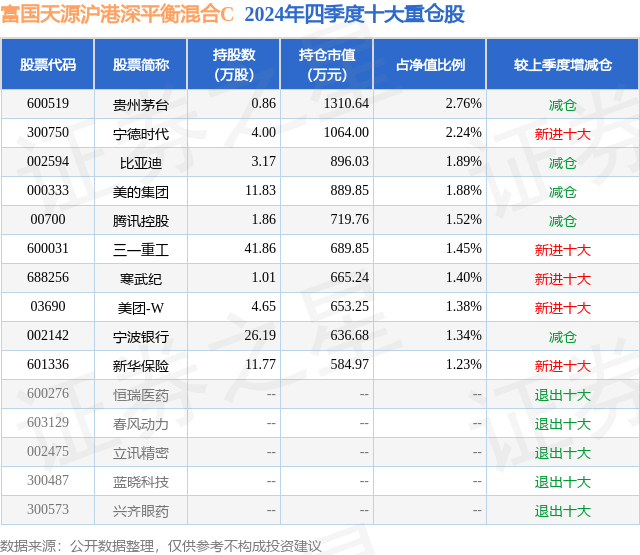Click market value 665.24
640x555 pixels.
[349, 278]
